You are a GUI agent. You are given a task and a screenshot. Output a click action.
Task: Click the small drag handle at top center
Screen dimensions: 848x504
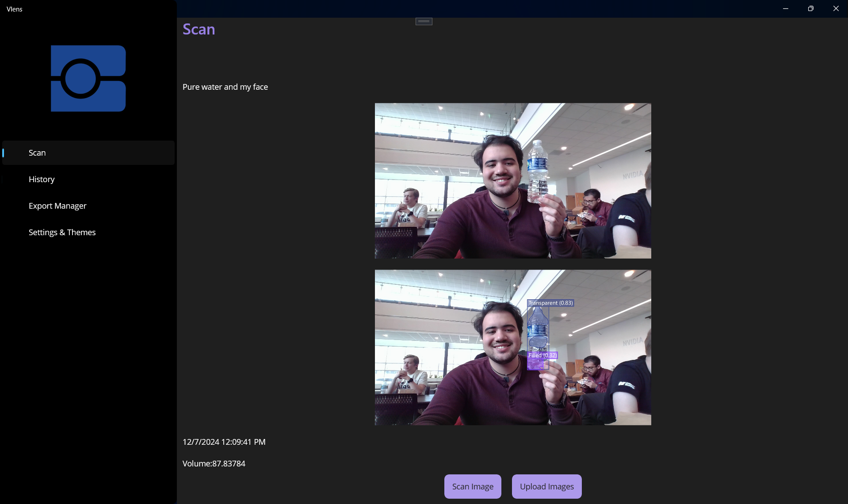424,21
